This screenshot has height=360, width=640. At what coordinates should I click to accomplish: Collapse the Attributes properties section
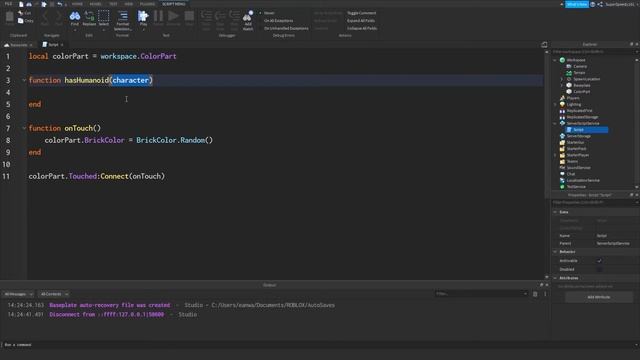click(x=555, y=278)
